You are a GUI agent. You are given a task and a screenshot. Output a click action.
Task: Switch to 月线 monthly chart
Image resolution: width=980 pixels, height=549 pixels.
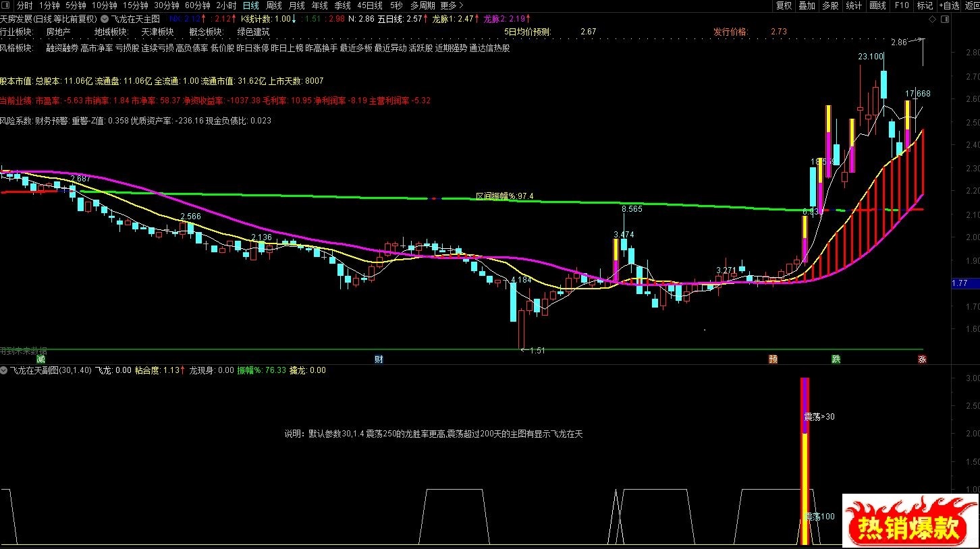[297, 5]
